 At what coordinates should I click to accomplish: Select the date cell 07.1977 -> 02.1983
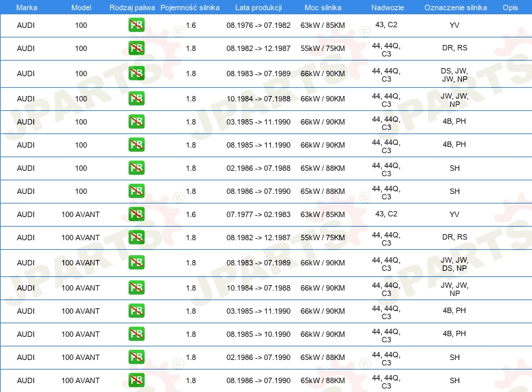point(259,214)
